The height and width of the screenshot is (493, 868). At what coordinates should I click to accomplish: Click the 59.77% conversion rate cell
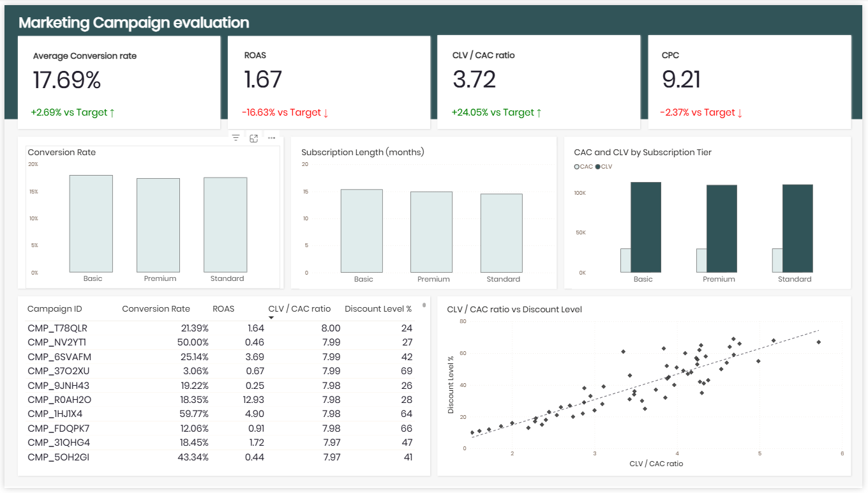pyautogui.click(x=193, y=414)
